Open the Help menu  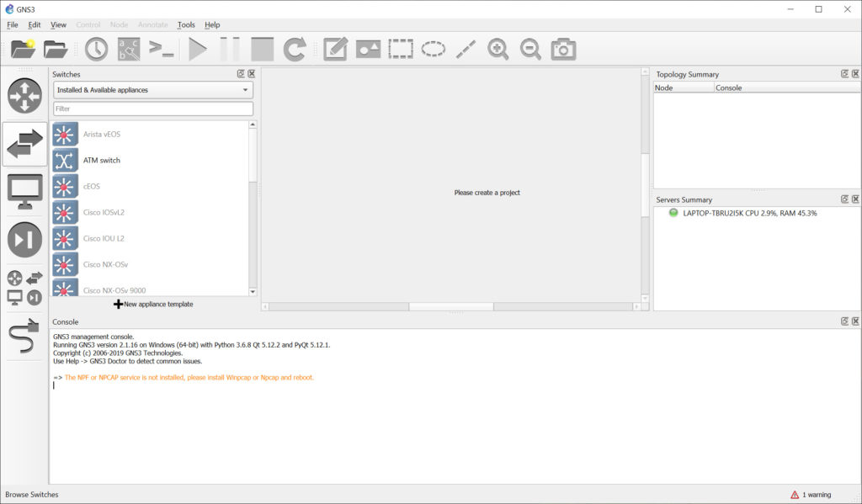(x=212, y=24)
